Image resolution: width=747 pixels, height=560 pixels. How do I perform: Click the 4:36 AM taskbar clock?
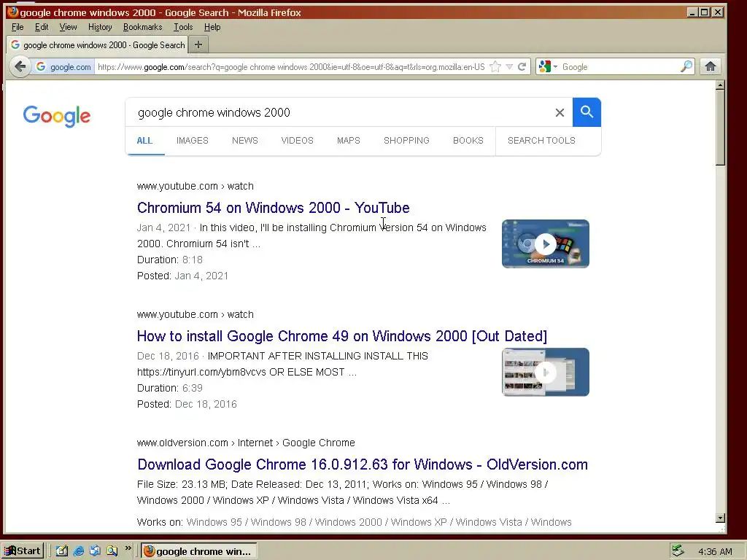[715, 551]
